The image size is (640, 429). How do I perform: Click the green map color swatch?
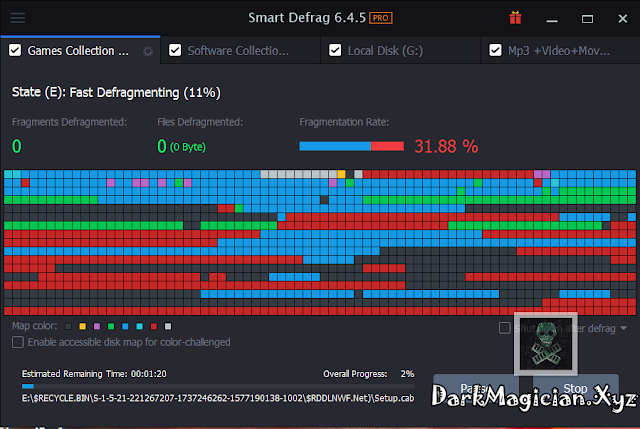tap(111, 326)
